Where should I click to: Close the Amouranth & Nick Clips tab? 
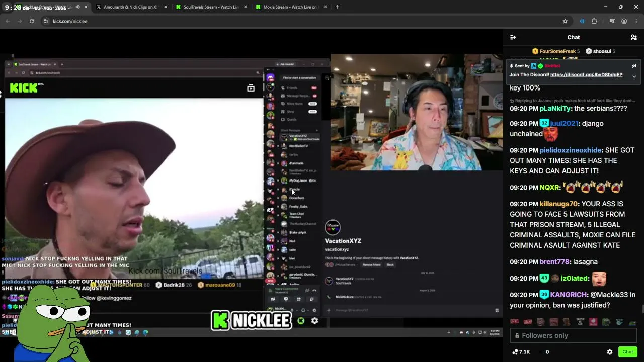click(166, 7)
